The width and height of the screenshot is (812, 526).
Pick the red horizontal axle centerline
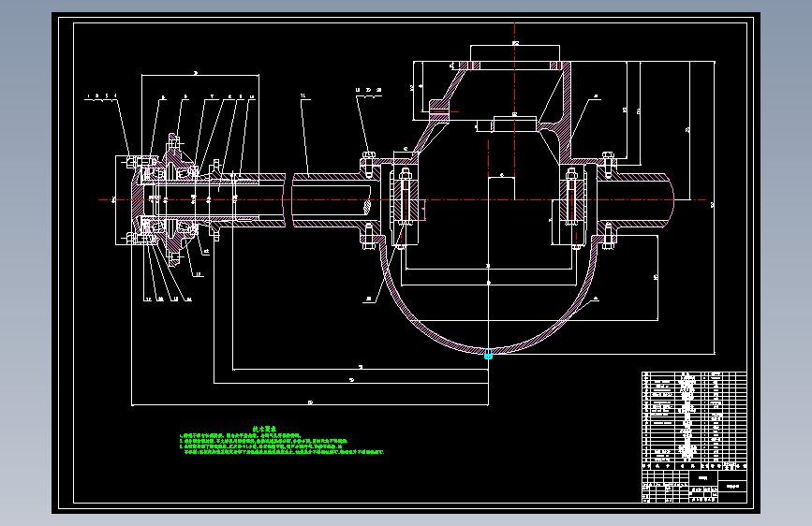coord(403,200)
